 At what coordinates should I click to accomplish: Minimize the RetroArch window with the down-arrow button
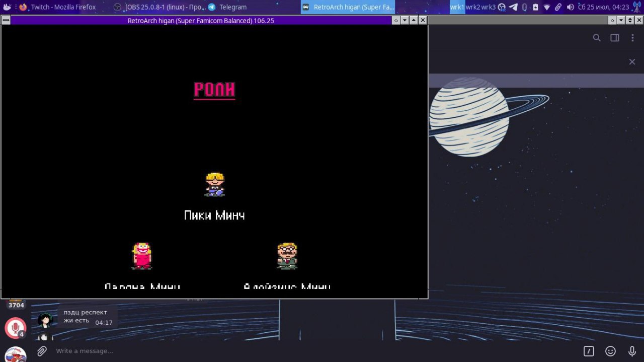[405, 20]
